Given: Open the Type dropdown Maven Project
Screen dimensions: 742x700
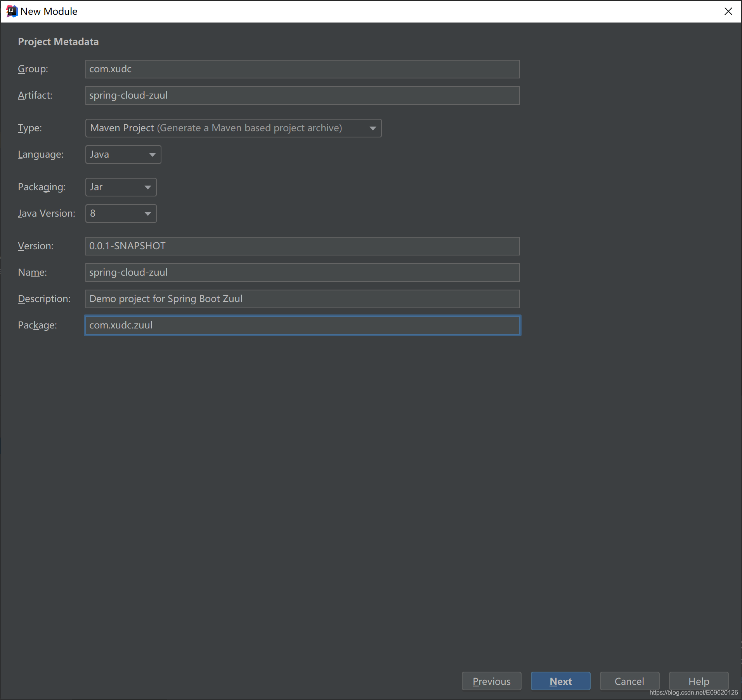Looking at the screenshot, I should 233,128.
